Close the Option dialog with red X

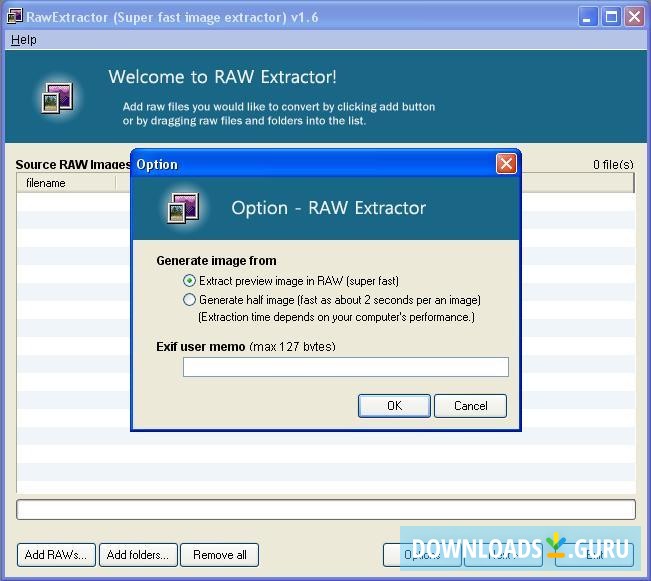506,164
